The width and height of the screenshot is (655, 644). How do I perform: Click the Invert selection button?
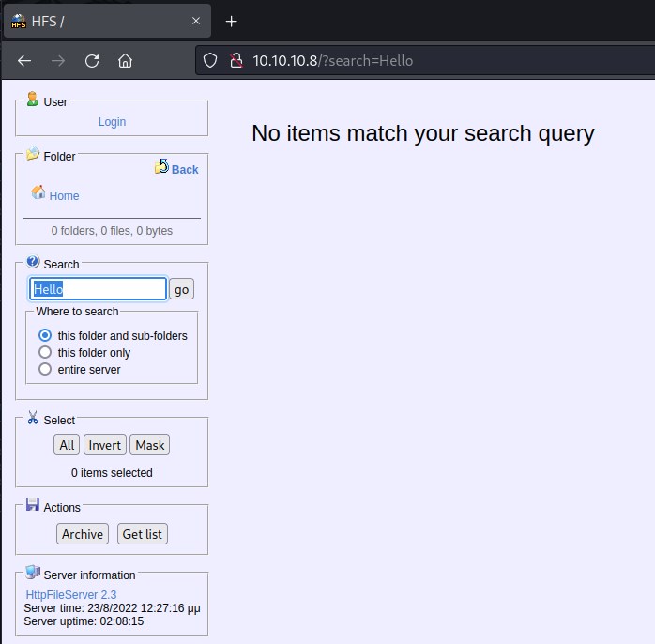pos(104,445)
